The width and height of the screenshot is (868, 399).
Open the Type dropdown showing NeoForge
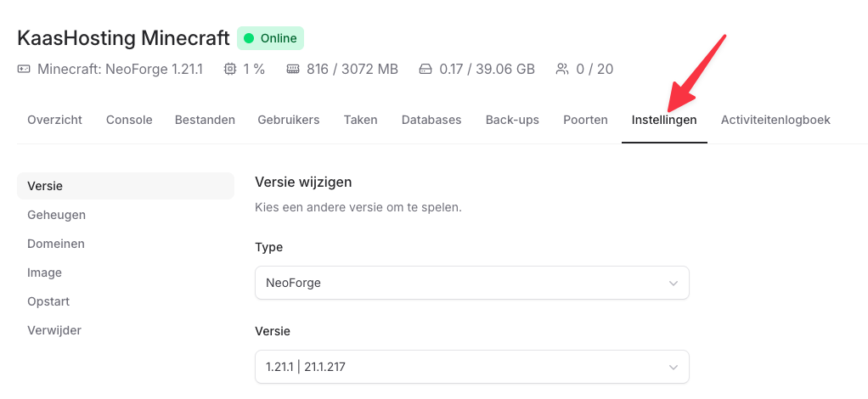pos(471,283)
